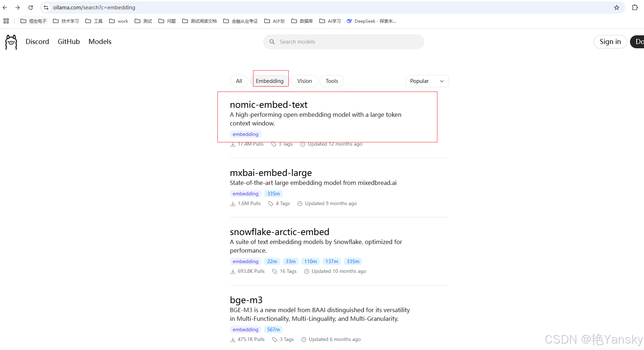Select the All filter tab
This screenshot has height=350, width=644.
(x=239, y=81)
